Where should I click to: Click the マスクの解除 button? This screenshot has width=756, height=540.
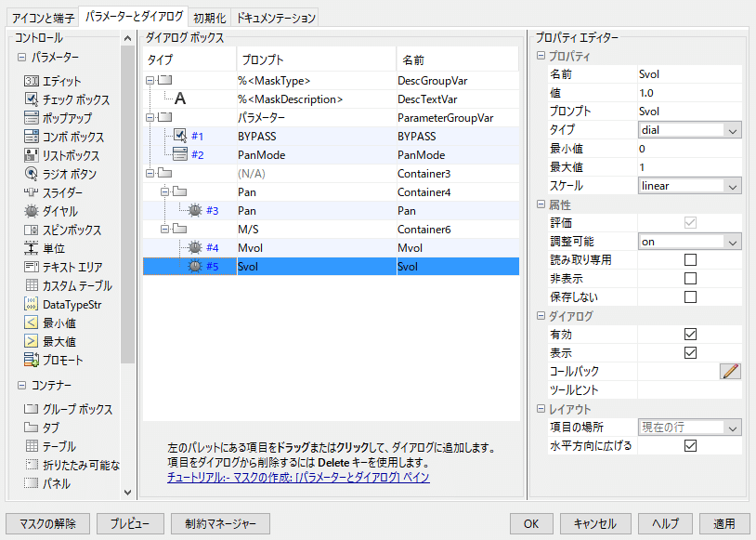tap(47, 523)
